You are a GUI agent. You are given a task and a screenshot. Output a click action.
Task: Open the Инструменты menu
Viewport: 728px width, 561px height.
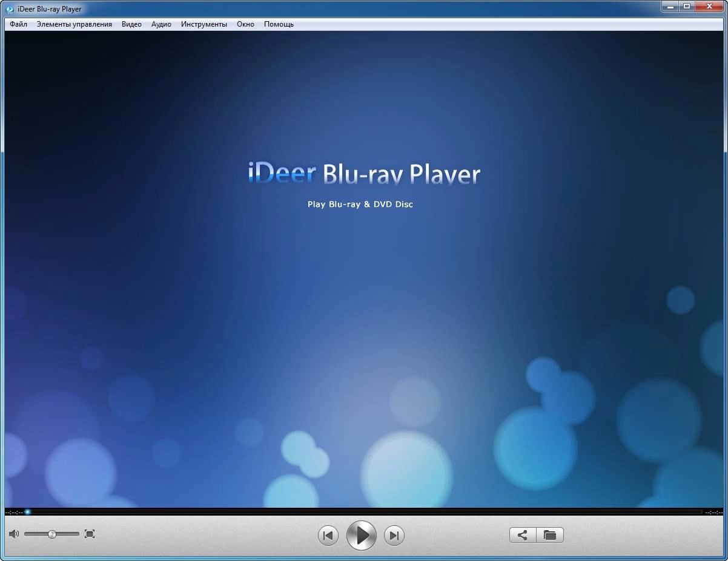204,24
